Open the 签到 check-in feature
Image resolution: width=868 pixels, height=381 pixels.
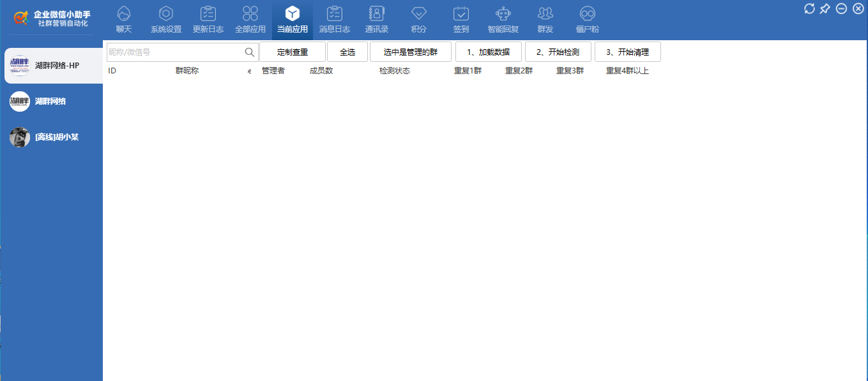[x=461, y=19]
